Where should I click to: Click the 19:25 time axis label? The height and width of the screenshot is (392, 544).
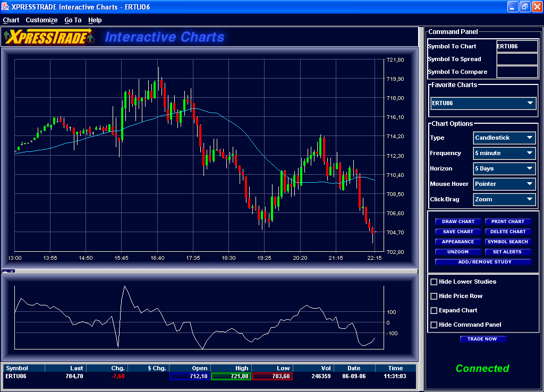265,258
